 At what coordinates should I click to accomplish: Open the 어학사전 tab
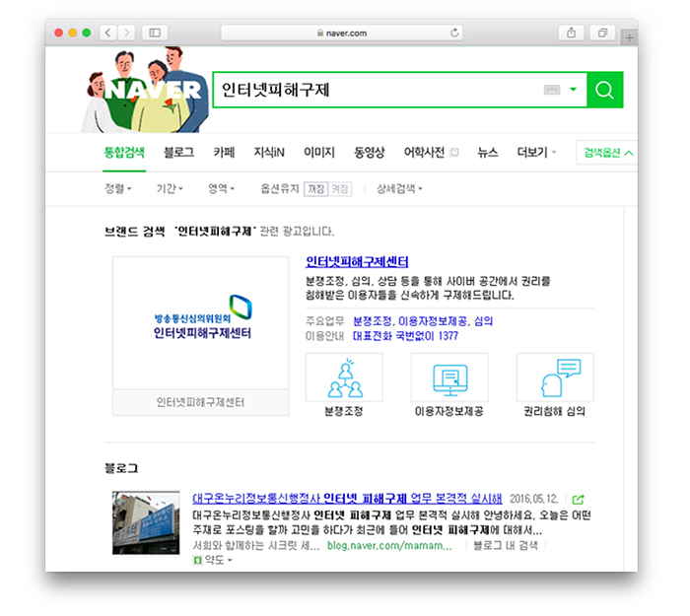[424, 153]
